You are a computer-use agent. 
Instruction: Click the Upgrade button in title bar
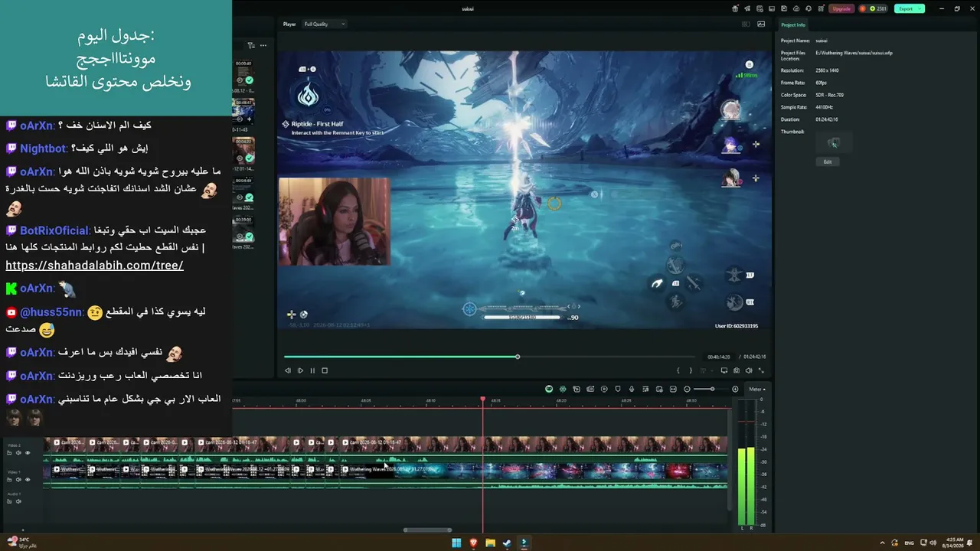tap(841, 8)
